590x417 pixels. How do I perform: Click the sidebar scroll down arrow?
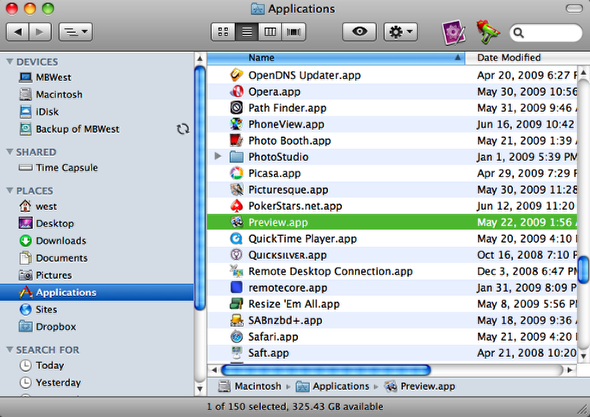[200, 388]
